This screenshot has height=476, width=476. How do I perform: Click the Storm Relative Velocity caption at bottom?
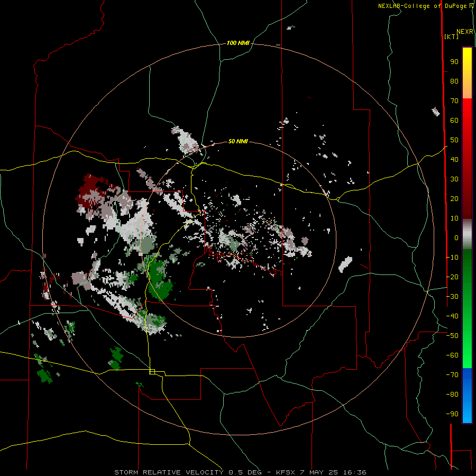(x=240, y=472)
